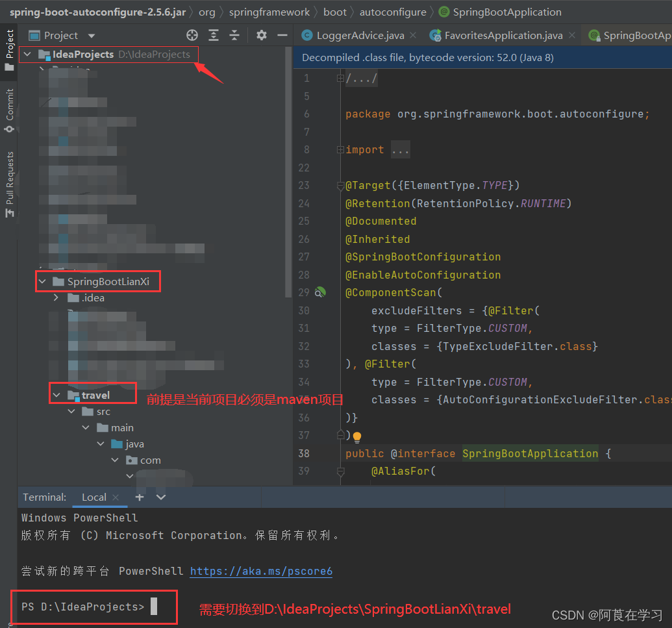Viewport: 672px width, 628px height.
Task: Select the Local terminal tab
Action: (x=94, y=497)
